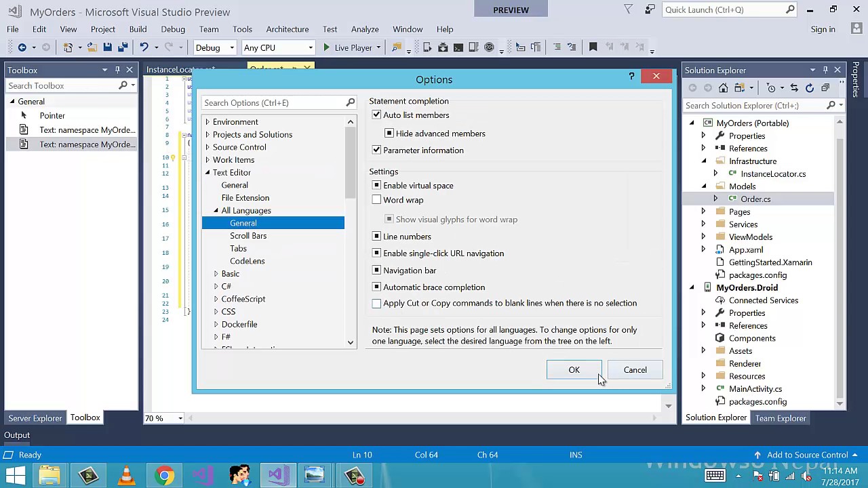
Task: Open the File menu
Action: [13, 29]
